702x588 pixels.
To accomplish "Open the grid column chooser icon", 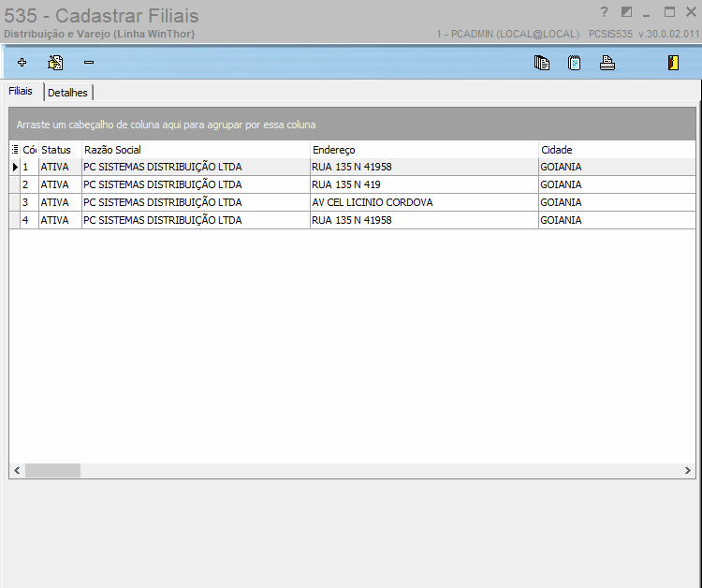I will [x=15, y=150].
